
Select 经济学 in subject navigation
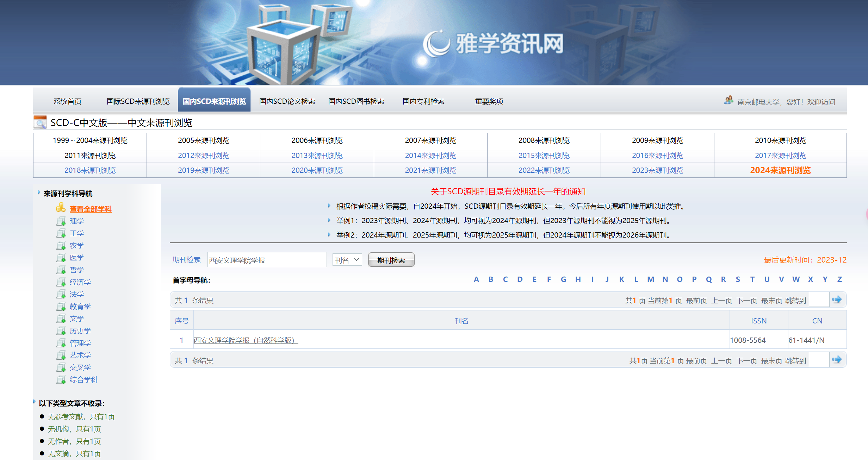coord(80,282)
